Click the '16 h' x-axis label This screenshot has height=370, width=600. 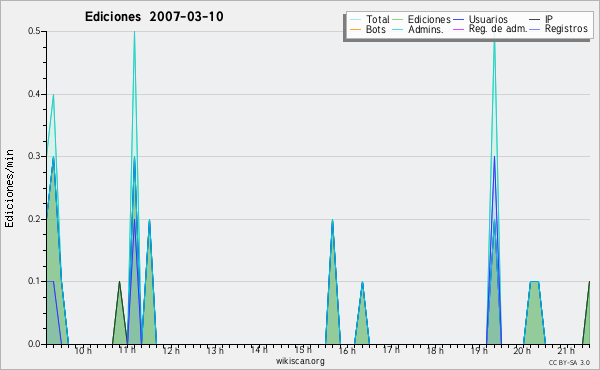point(347,350)
